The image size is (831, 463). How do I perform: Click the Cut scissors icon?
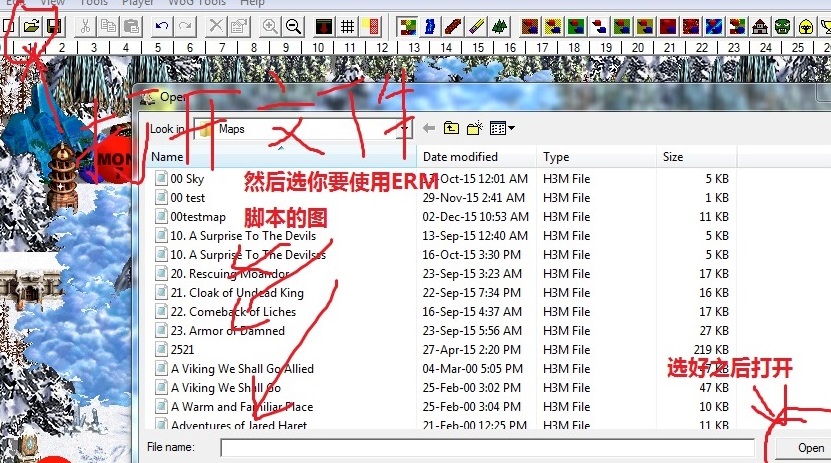(85, 26)
